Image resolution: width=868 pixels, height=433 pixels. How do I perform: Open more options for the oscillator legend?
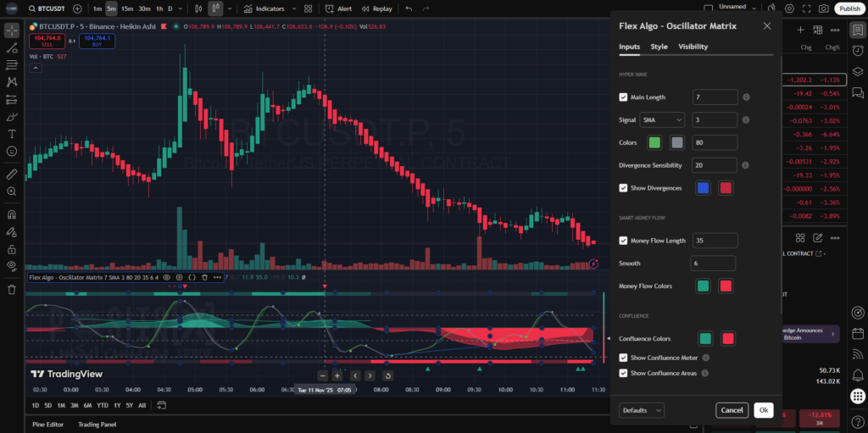tap(217, 277)
